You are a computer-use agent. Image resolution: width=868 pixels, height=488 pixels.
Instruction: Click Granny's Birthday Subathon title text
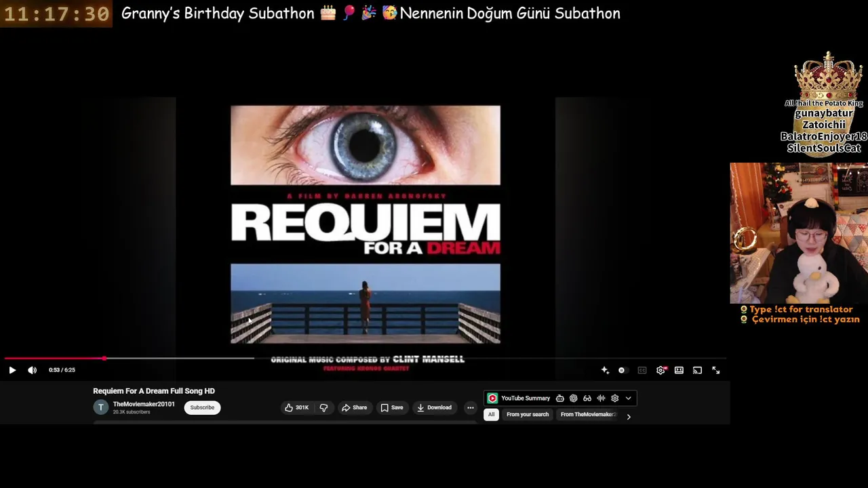tap(218, 14)
